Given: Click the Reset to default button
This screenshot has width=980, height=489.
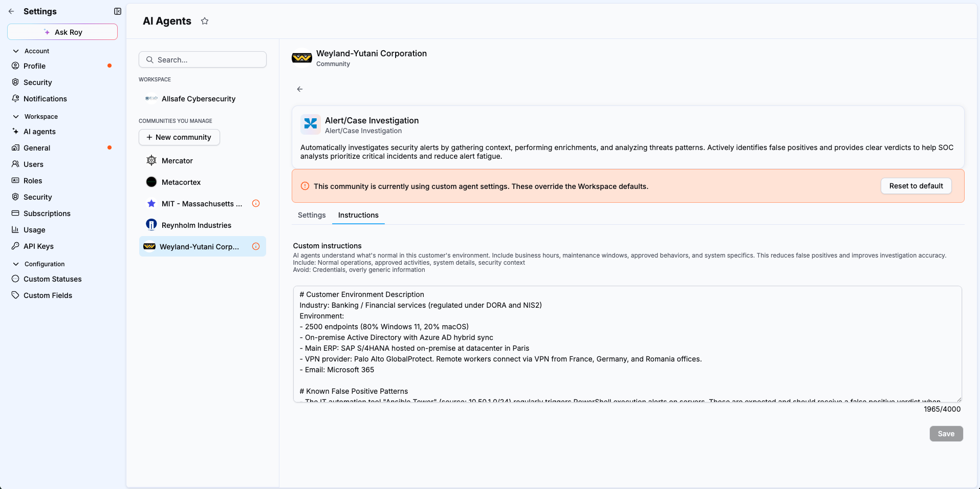Looking at the screenshot, I should tap(916, 186).
